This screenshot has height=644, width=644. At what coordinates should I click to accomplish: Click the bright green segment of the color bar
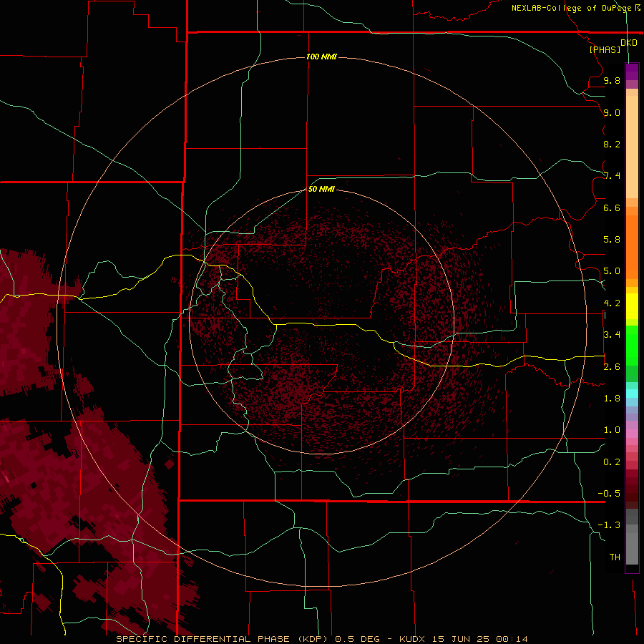coord(632,345)
